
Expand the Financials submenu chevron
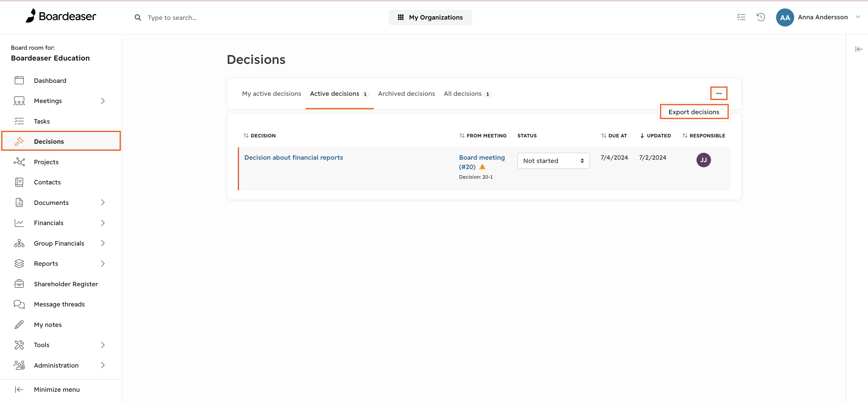(x=103, y=223)
